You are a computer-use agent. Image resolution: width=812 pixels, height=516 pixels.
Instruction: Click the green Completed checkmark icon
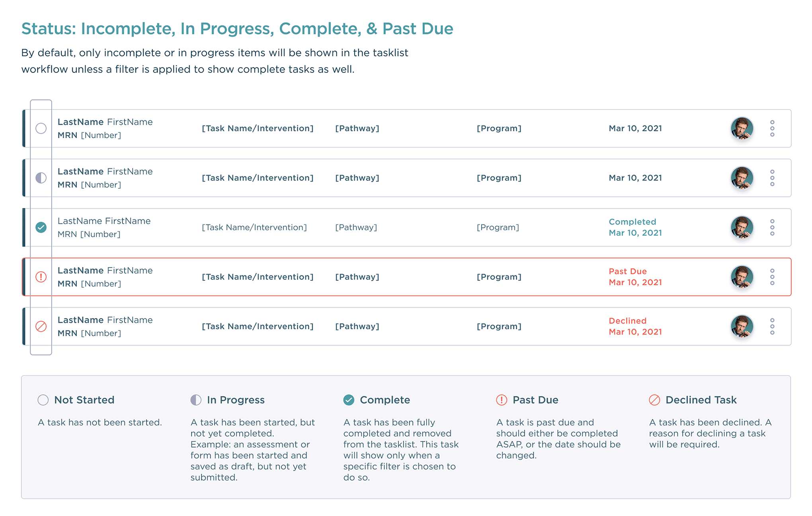point(41,227)
